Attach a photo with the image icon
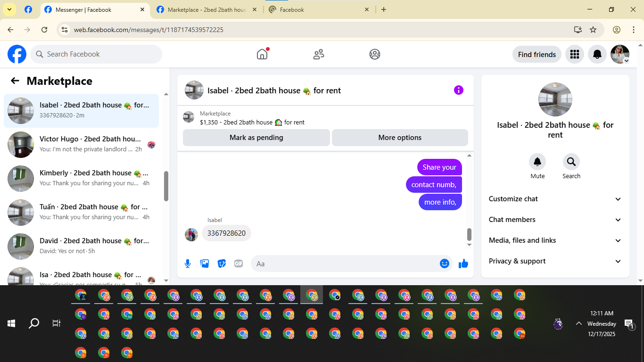This screenshot has height=362, width=644. pyautogui.click(x=205, y=263)
